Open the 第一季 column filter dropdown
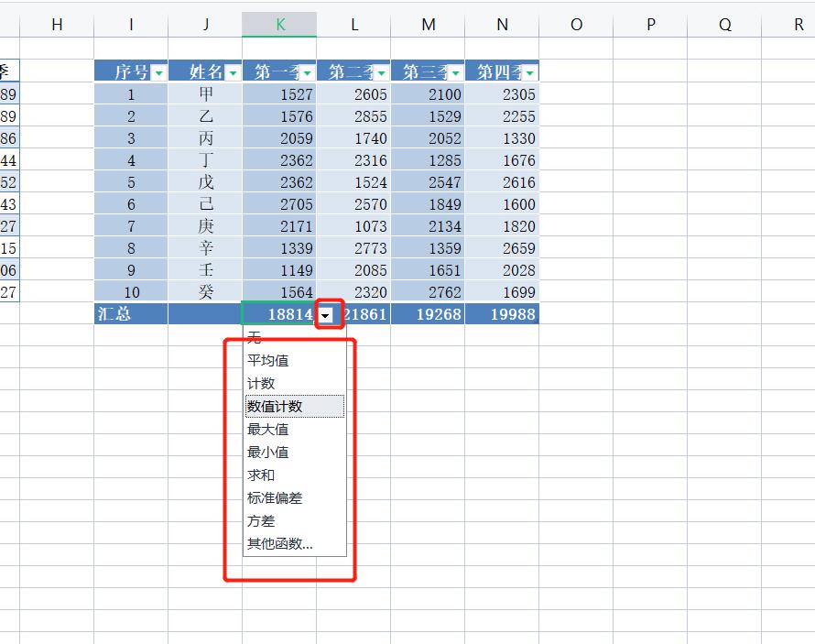This screenshot has width=815, height=644. [x=307, y=71]
